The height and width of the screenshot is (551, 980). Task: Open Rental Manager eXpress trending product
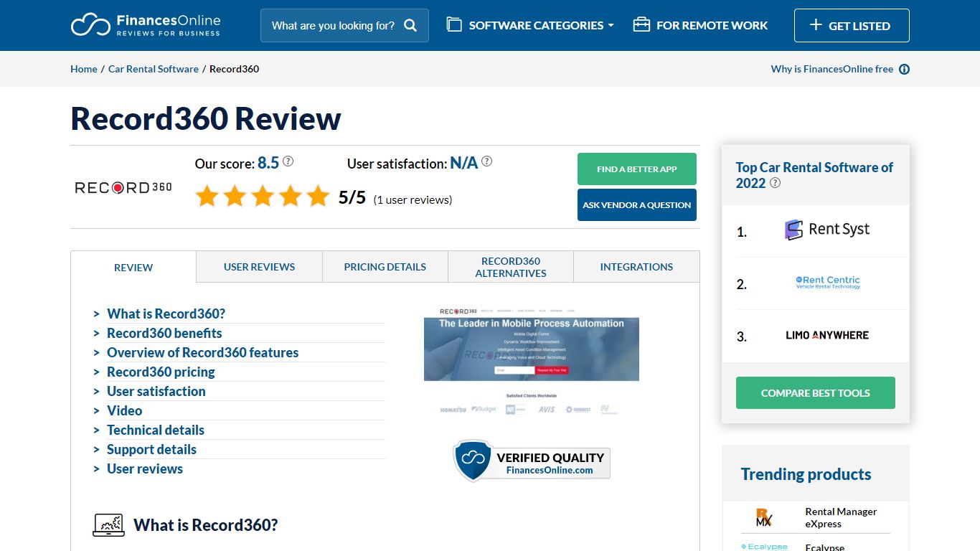tap(841, 517)
